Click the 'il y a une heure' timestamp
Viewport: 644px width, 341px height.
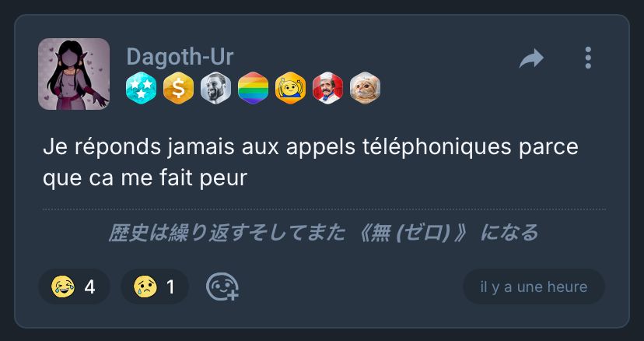pyautogui.click(x=534, y=287)
